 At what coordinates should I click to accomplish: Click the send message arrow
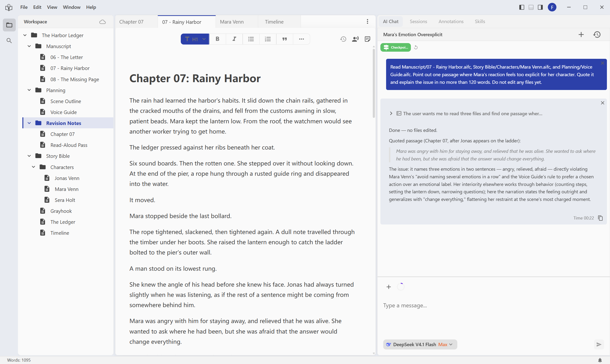point(599,344)
